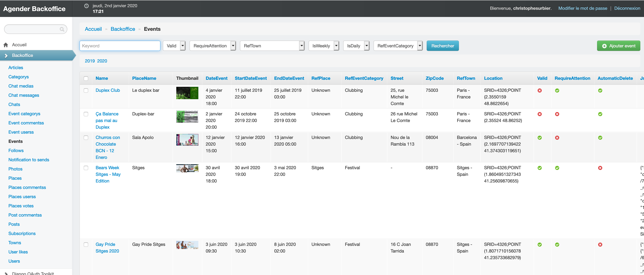Click the search magnifier icon in sidebar
Image resolution: width=644 pixels, height=275 pixels.
[x=62, y=29]
